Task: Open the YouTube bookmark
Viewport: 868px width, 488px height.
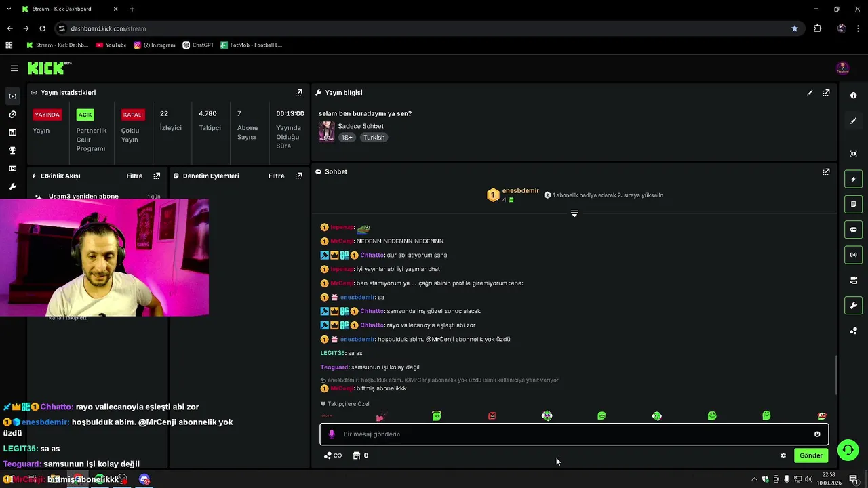Action: coord(111,45)
